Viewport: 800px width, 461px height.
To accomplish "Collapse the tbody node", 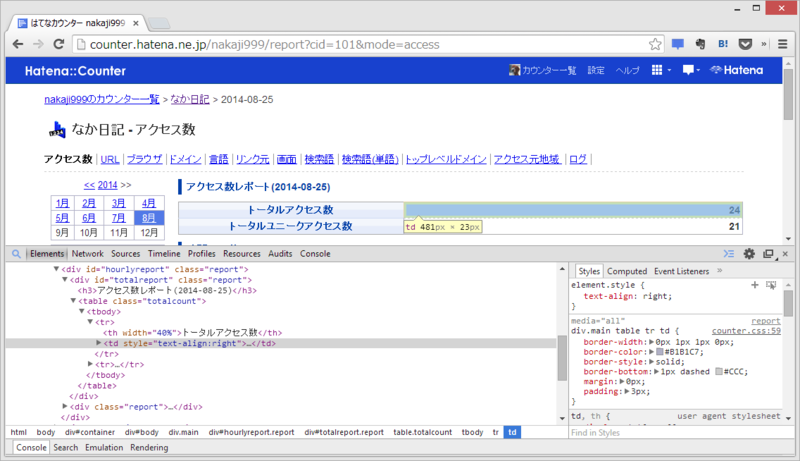I will (x=82, y=311).
